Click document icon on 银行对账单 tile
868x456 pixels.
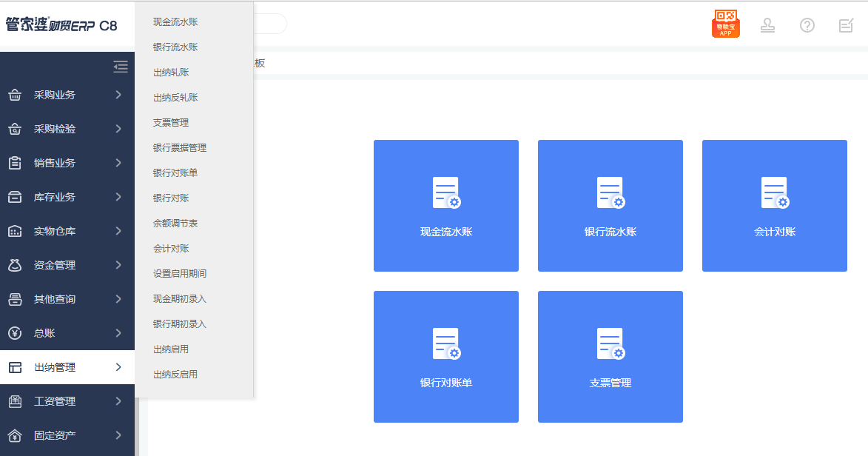447,343
